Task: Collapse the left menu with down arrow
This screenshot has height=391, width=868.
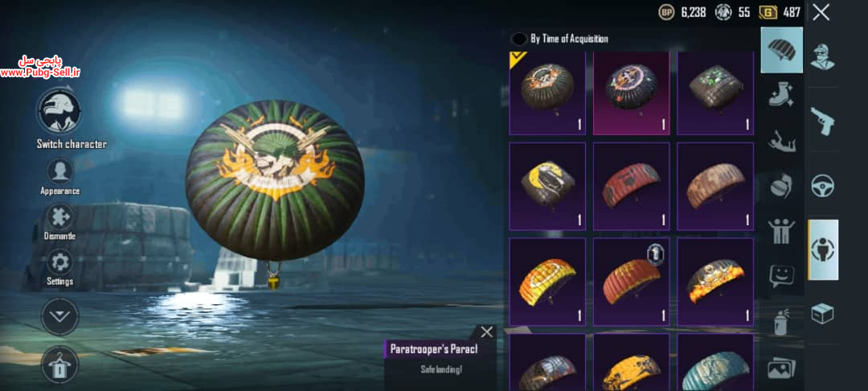Action: pos(59,317)
